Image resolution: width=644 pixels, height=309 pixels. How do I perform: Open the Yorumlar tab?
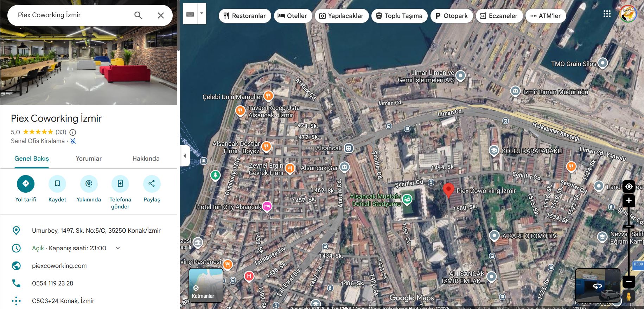[89, 159]
